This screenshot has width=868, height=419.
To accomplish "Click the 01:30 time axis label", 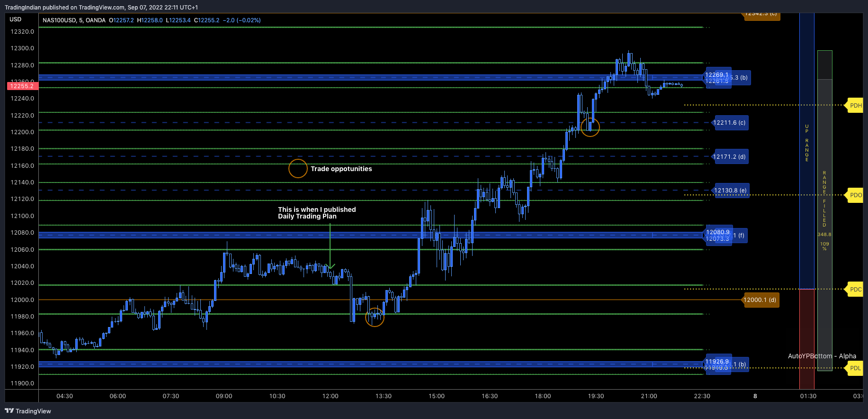I will coord(808,396).
